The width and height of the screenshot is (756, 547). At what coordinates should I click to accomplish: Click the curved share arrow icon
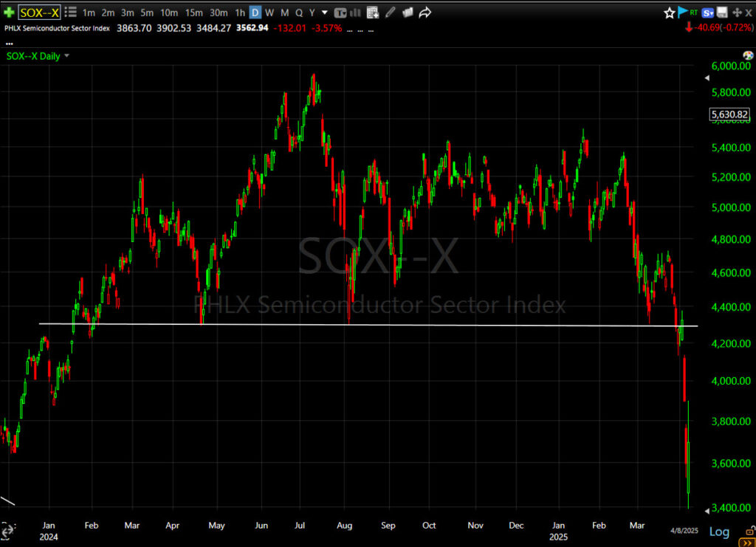tap(426, 13)
